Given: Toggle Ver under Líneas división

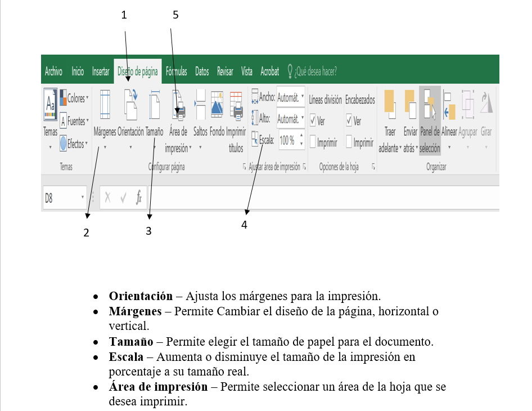Looking at the screenshot, I should click(313, 120).
